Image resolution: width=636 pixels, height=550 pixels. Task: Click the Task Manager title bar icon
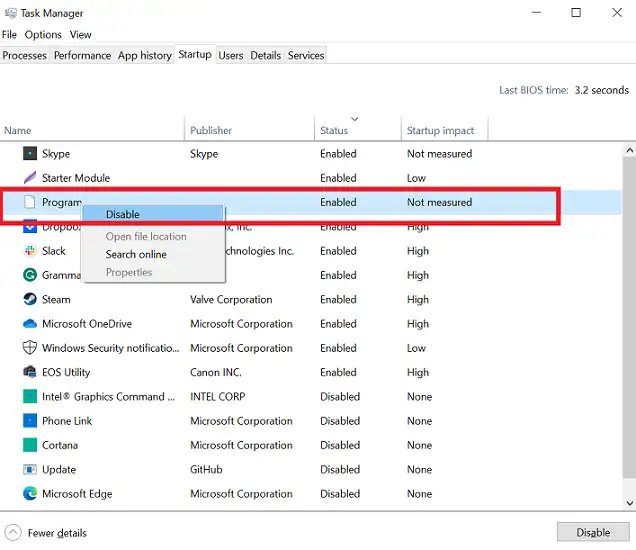(x=11, y=13)
